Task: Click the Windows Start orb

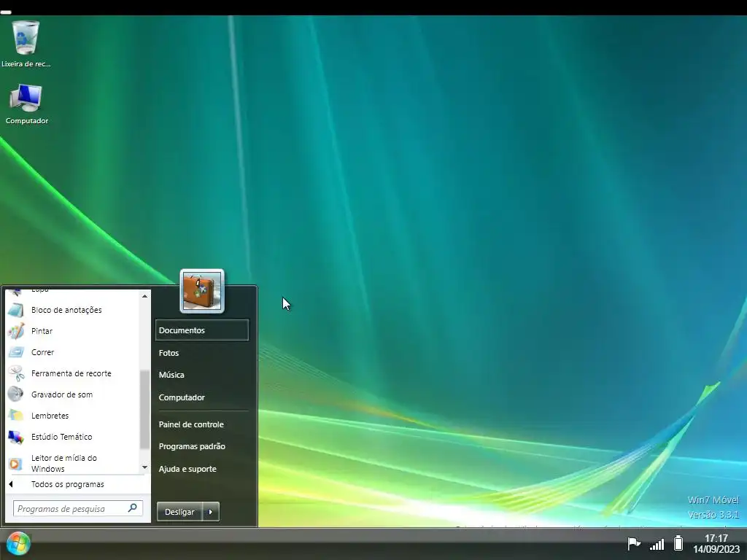Action: click(18, 544)
